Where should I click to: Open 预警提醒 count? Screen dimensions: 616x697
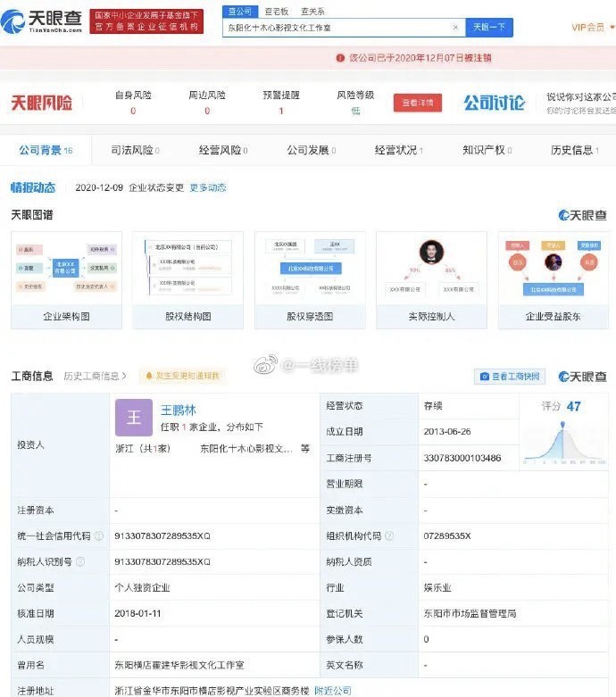coord(281,111)
